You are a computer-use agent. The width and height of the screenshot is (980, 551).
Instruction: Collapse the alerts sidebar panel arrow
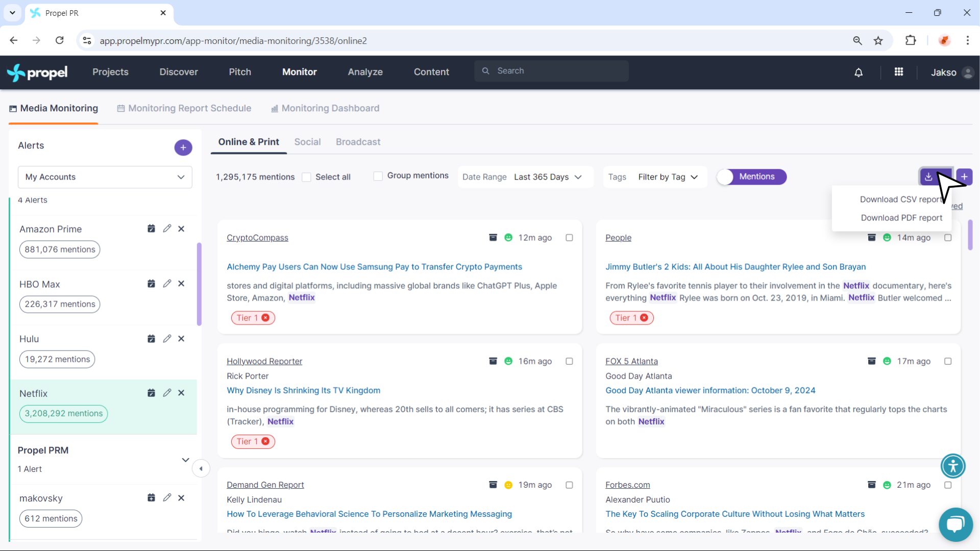click(x=201, y=468)
